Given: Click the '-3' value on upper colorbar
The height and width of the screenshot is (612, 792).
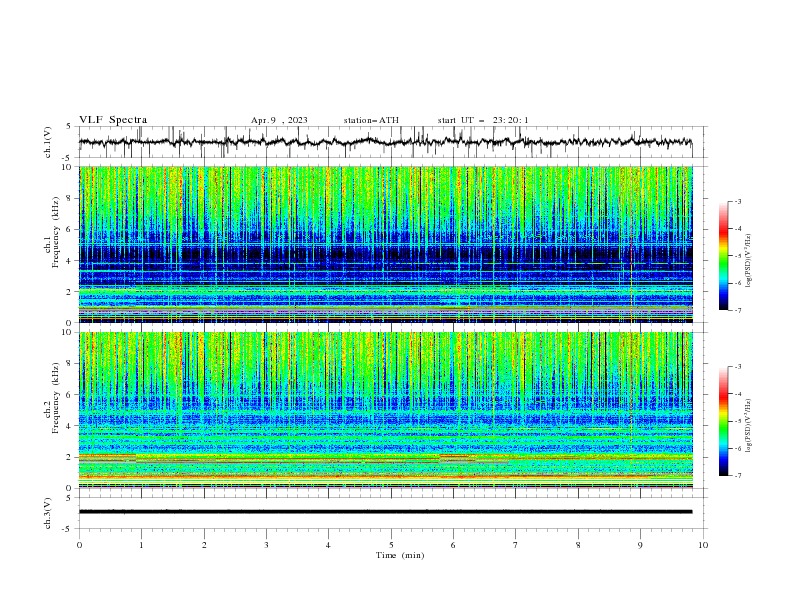Looking at the screenshot, I should click(737, 201).
